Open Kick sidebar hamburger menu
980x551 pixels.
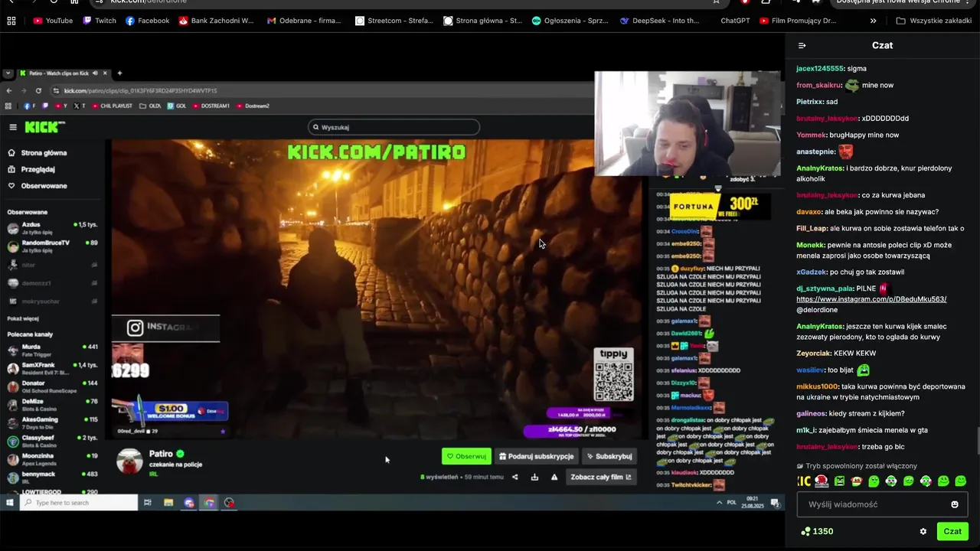(x=12, y=127)
